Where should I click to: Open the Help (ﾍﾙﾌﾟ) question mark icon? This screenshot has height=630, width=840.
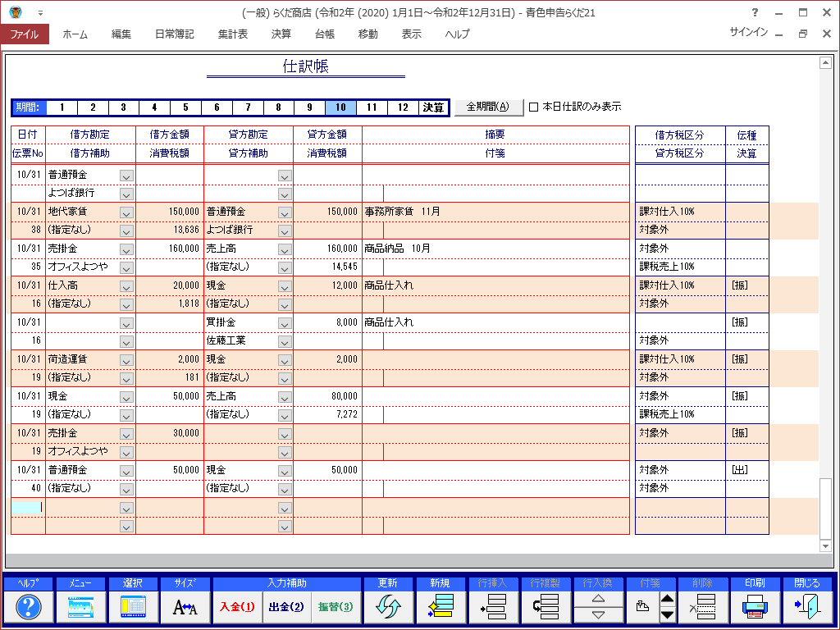(29, 606)
